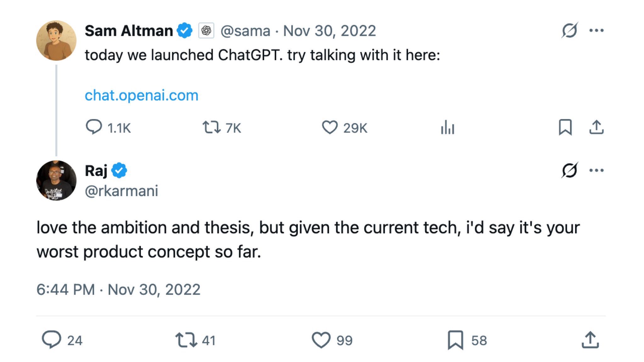Bookmark Sam Altman's ChatGPT launch tweet

click(565, 127)
